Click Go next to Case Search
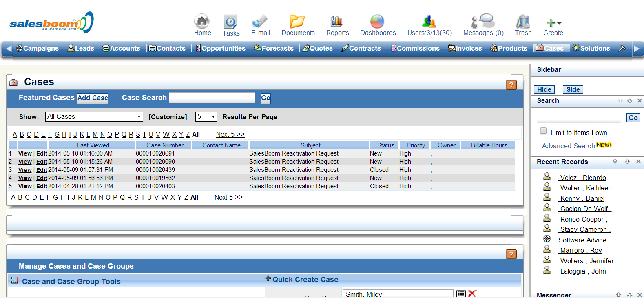This screenshot has height=298, width=644. point(266,98)
